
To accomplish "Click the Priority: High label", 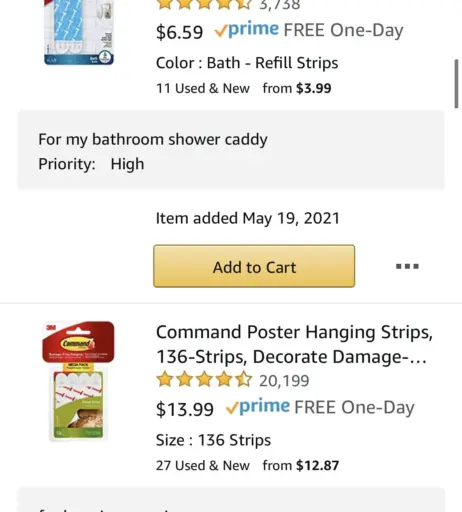I will 91,164.
